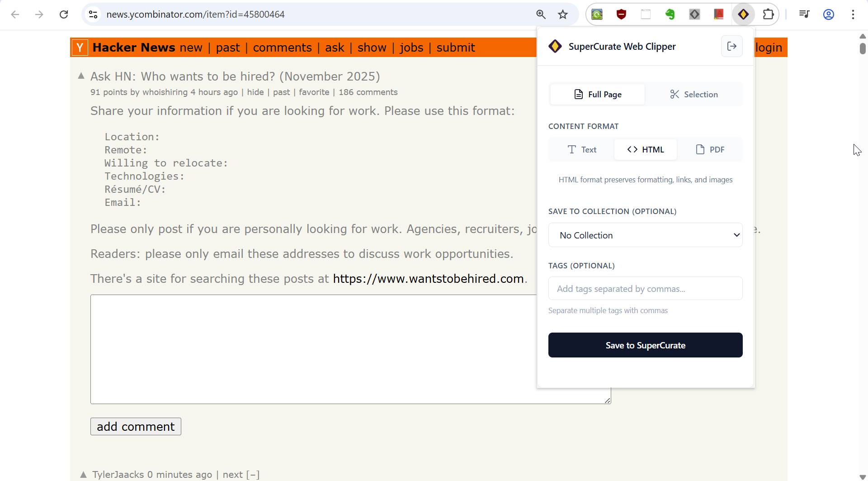
Task: Open the submit link in HN header
Action: 456,48
